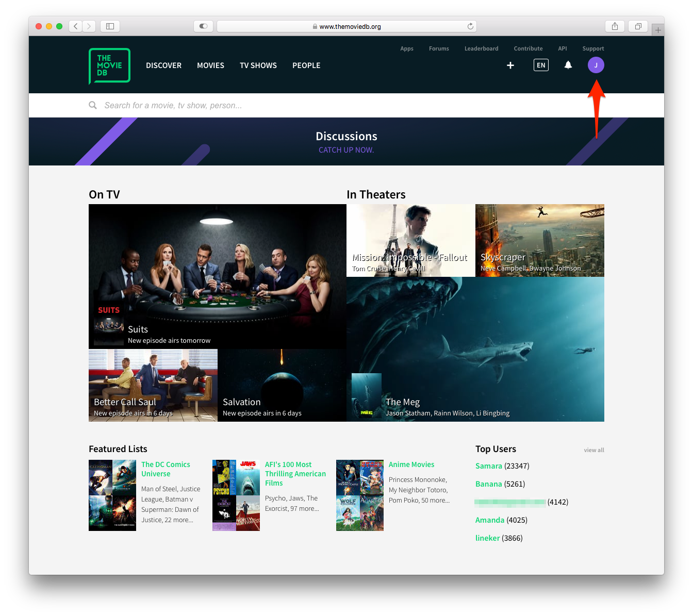Screen dimensions: 693x616
Task: Open the EN language selector
Action: [x=541, y=65]
